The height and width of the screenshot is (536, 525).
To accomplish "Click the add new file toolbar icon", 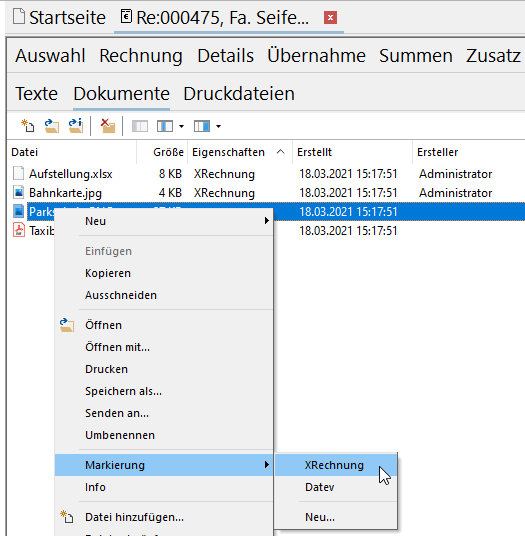I will coord(27,126).
